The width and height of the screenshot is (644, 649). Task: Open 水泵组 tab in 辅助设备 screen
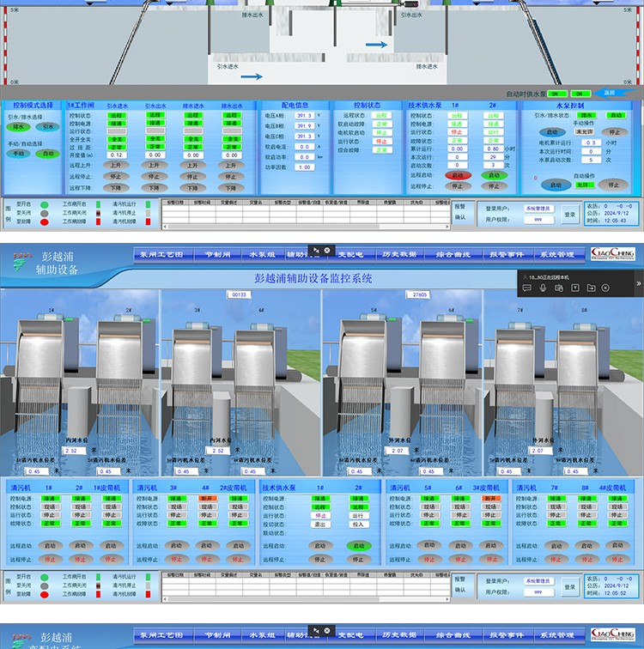(263, 255)
